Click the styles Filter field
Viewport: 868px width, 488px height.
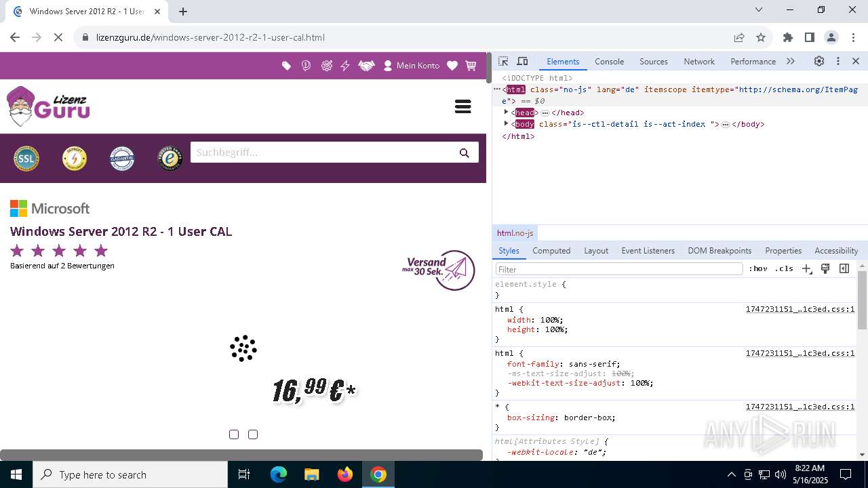[x=619, y=269]
